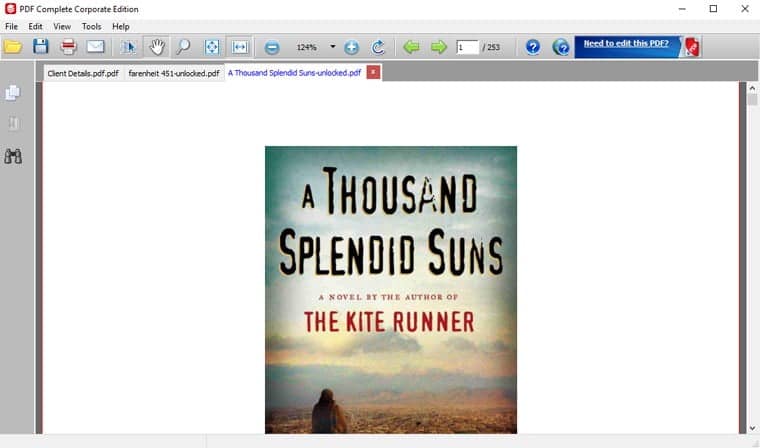Click the Open file folder icon
The image size is (760, 448).
pos(13,47)
